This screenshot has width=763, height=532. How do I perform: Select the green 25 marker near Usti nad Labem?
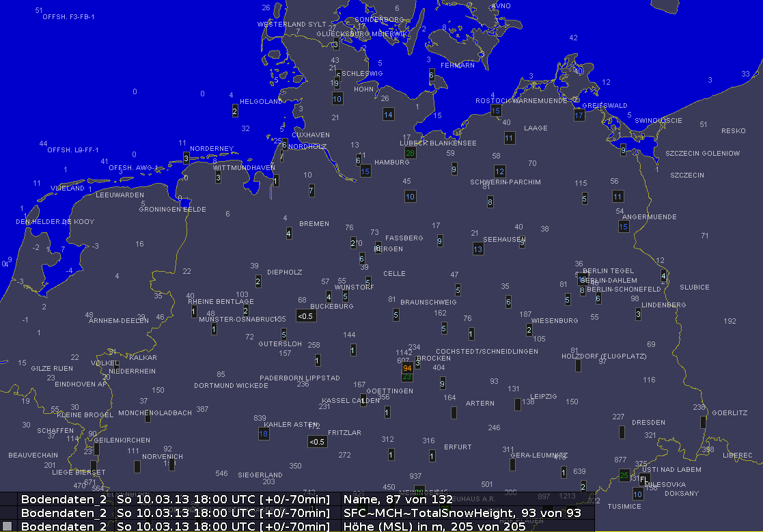[x=624, y=475]
